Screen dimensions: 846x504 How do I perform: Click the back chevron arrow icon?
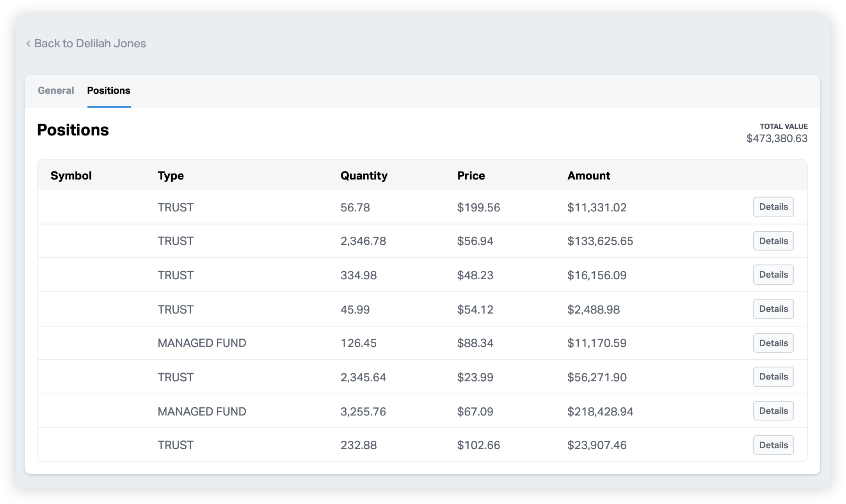click(x=28, y=44)
